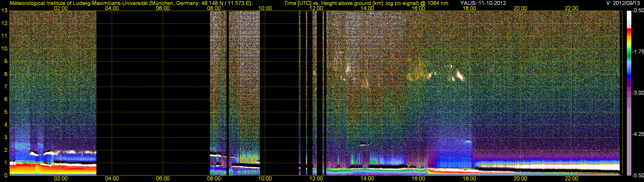This screenshot has height=182, width=644.
Task: Click the '10:00' label on the bottom time axis
Action: point(265,179)
